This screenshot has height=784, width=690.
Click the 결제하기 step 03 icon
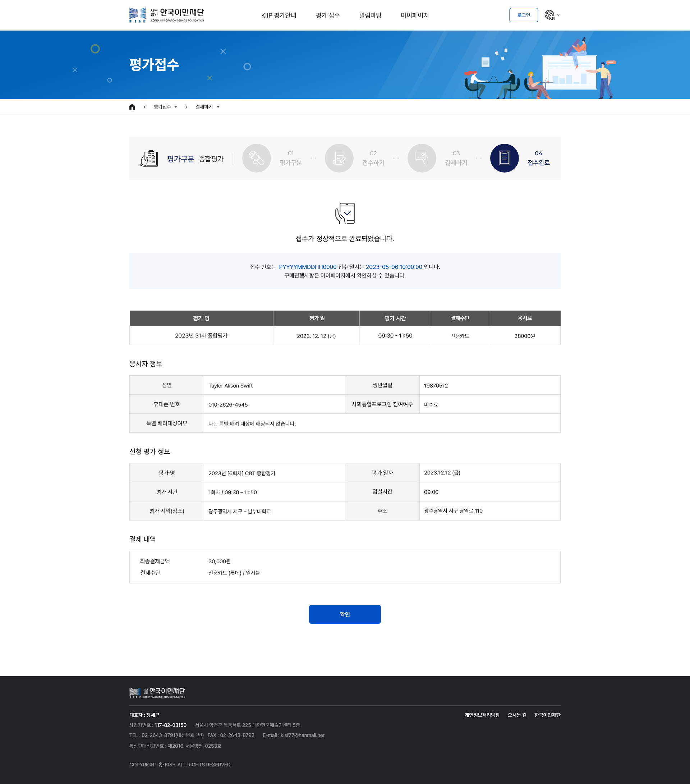[x=422, y=158]
